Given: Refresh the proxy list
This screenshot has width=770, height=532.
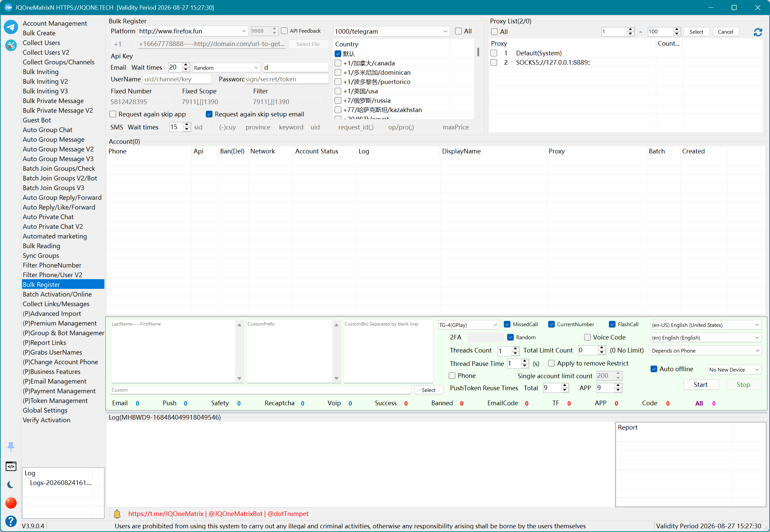Looking at the screenshot, I should [758, 32].
